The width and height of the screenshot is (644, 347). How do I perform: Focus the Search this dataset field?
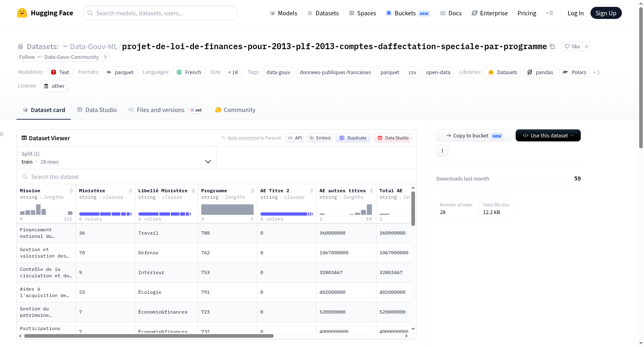pyautogui.click(x=217, y=177)
